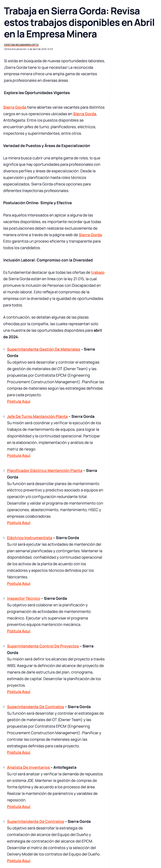Click Postula Aquí for Planificador Eléctrico
The height and width of the screenshot is (868, 161).
click(19, 523)
